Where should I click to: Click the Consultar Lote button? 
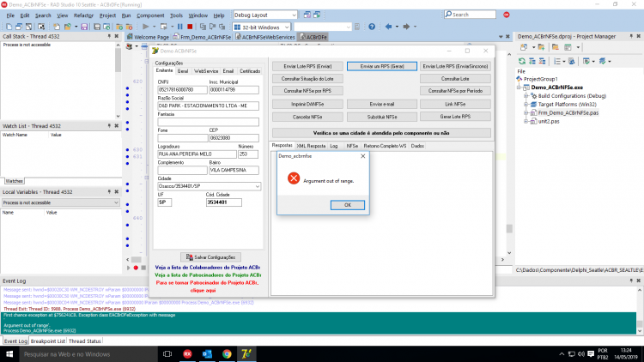pyautogui.click(x=455, y=78)
